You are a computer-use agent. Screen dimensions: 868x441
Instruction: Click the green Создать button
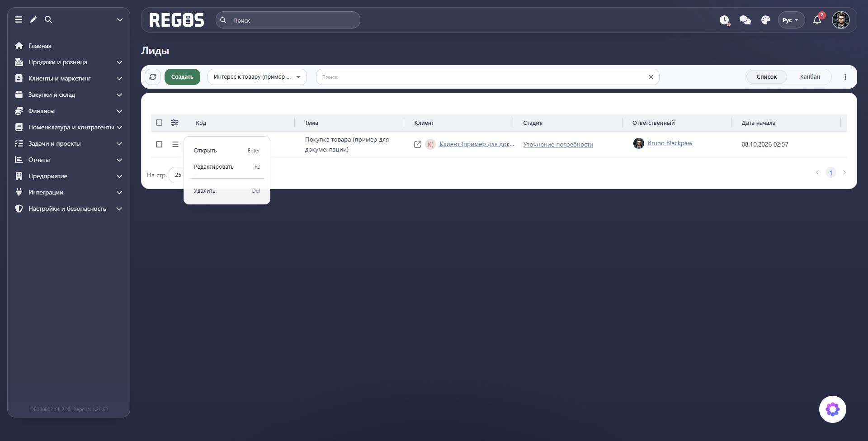coord(182,77)
